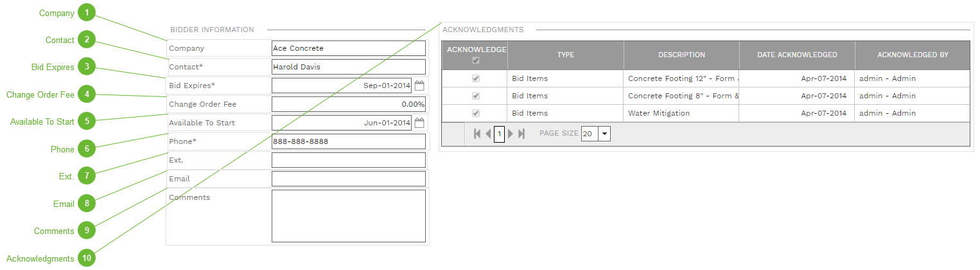
Task: Sort by the Description column header
Action: click(681, 55)
